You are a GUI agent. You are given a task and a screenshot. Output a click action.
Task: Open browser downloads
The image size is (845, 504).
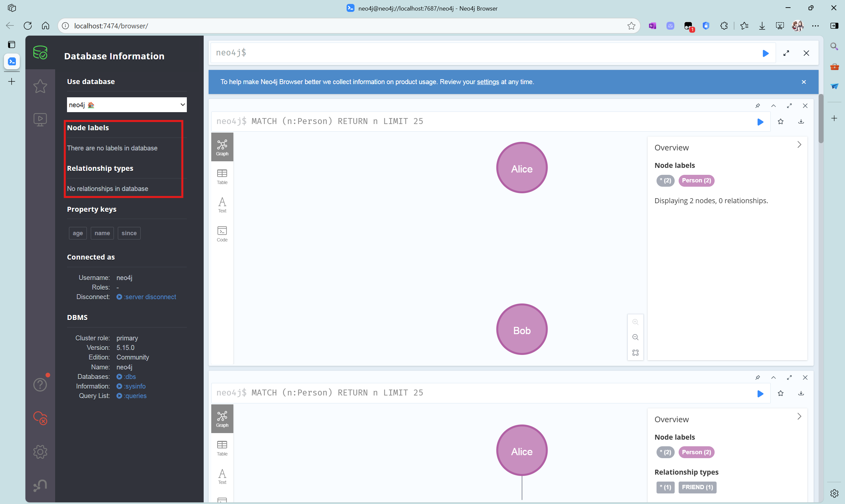click(762, 26)
